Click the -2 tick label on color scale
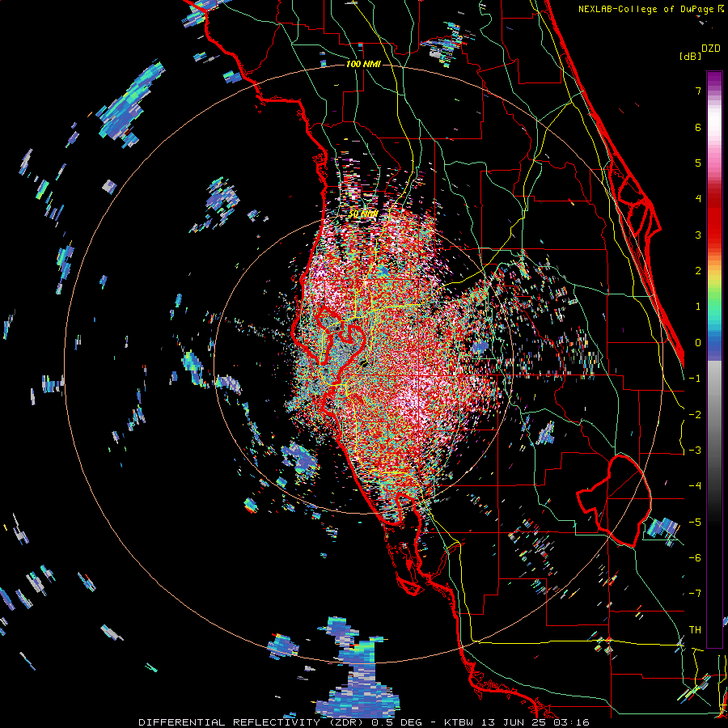This screenshot has width=728, height=728. tap(695, 415)
